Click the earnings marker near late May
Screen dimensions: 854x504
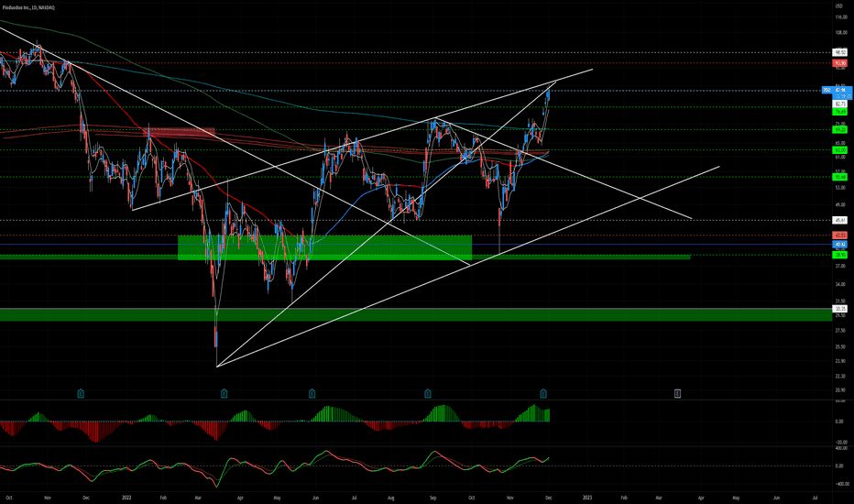[x=312, y=393]
